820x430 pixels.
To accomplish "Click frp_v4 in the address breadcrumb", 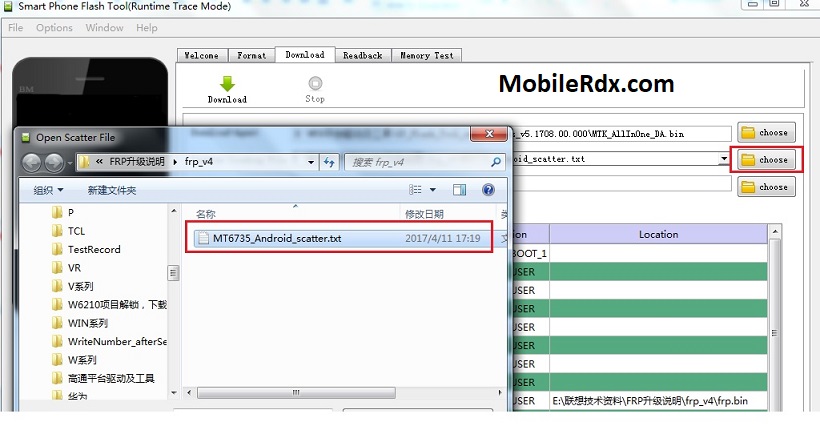I will pos(199,162).
